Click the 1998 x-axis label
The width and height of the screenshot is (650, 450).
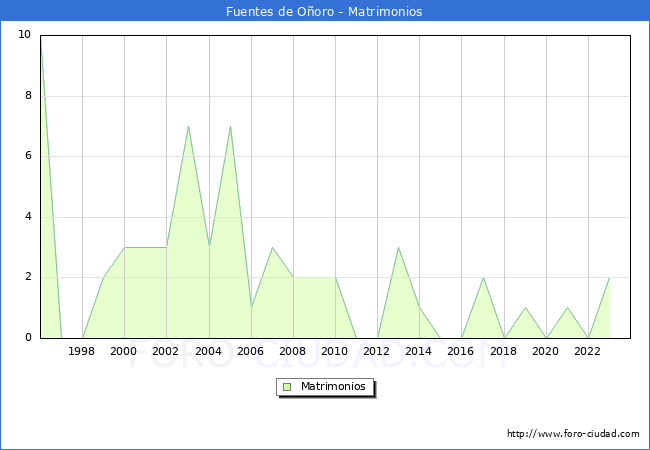click(x=82, y=351)
